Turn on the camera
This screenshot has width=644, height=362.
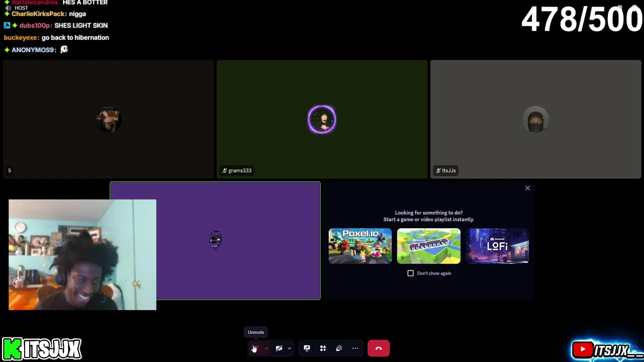[x=279, y=348]
